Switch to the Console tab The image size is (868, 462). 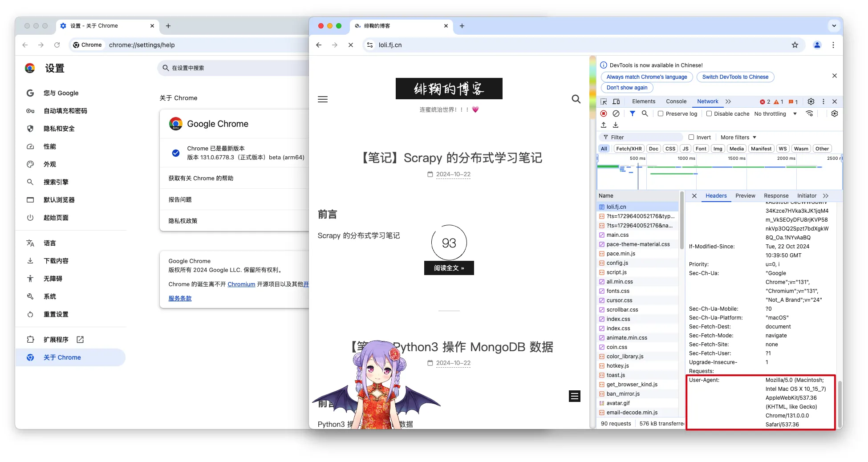[x=676, y=101]
